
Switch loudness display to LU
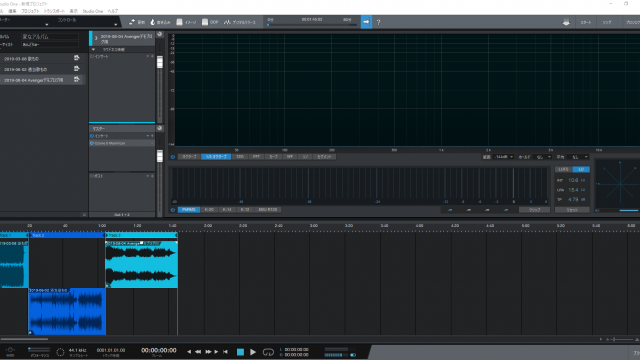[x=581, y=169]
